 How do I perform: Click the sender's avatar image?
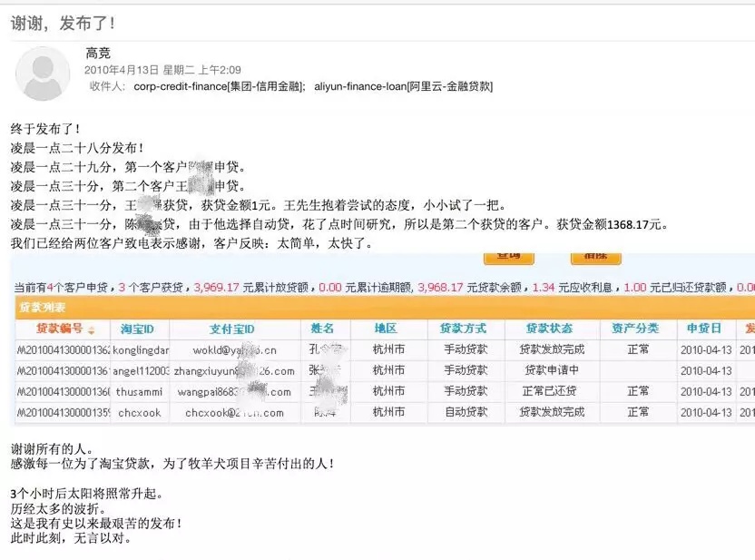[42, 75]
